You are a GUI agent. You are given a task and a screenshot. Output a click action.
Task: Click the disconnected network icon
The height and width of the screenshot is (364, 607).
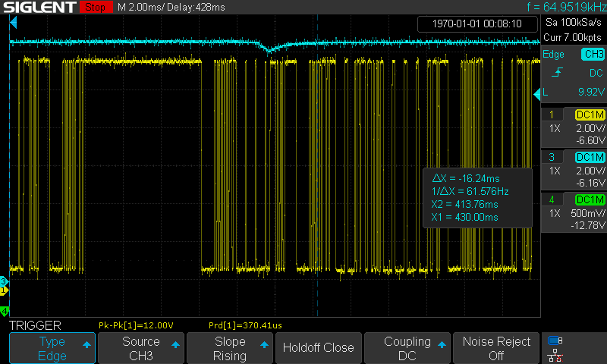point(555,355)
